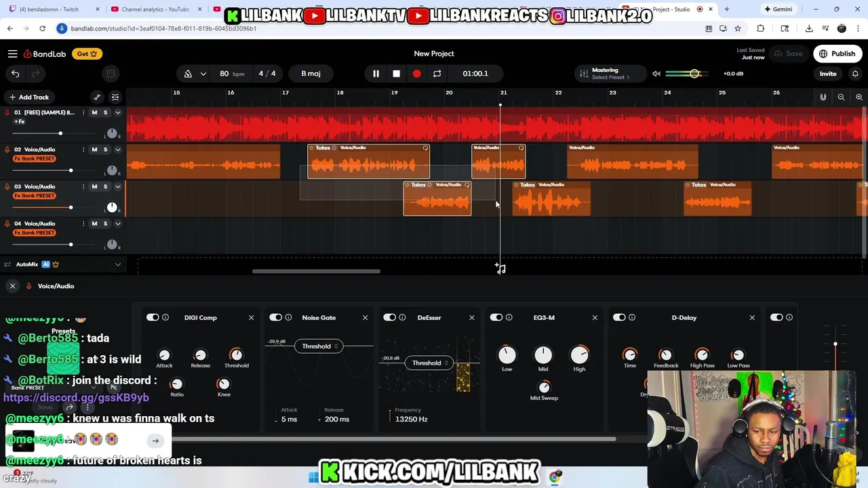The width and height of the screenshot is (868, 488).
Task: Mute track 02 Voice/Audio
Action: 94,149
